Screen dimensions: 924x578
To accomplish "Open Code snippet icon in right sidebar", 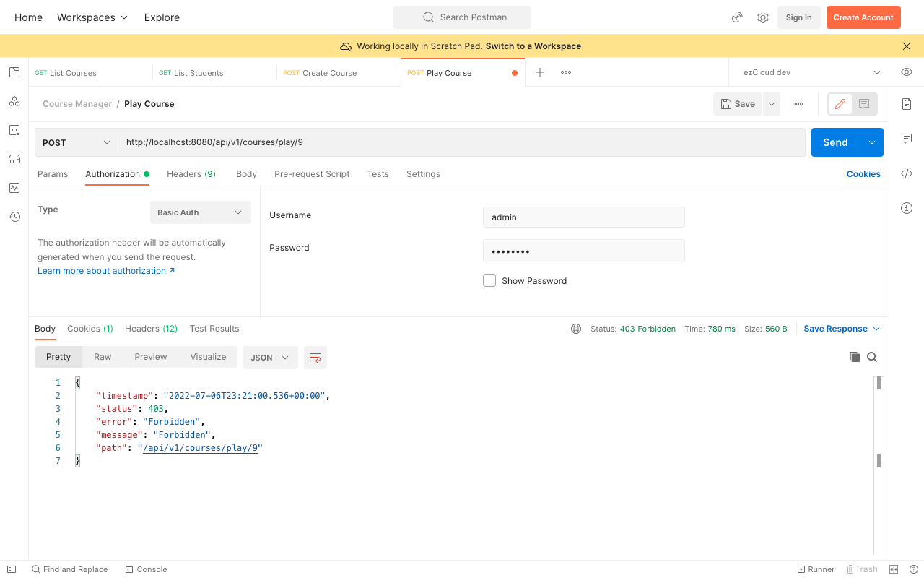I will (907, 173).
